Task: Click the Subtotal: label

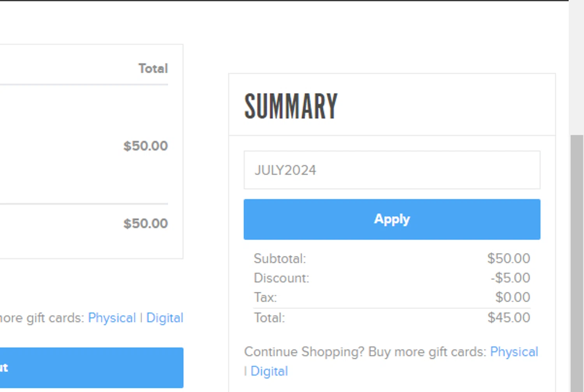Action: click(280, 258)
